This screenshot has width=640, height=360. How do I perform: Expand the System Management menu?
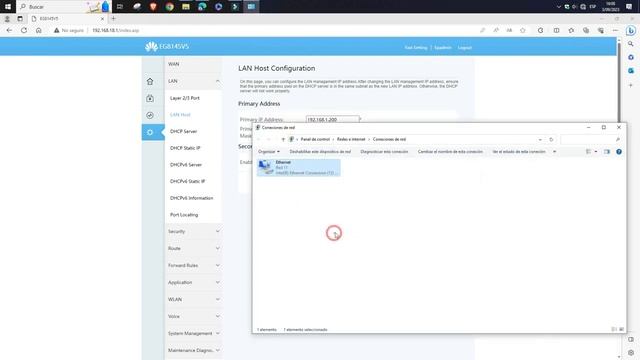(x=193, y=333)
